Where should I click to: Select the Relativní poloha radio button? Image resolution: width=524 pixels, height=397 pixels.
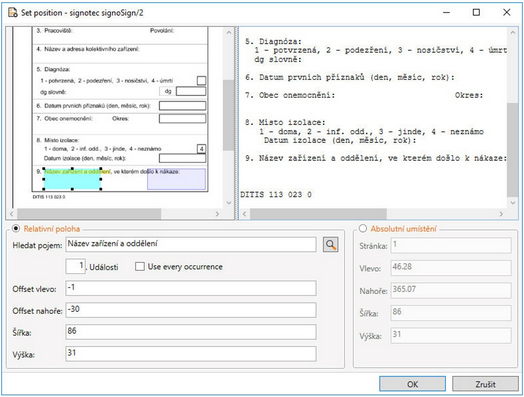point(16,229)
